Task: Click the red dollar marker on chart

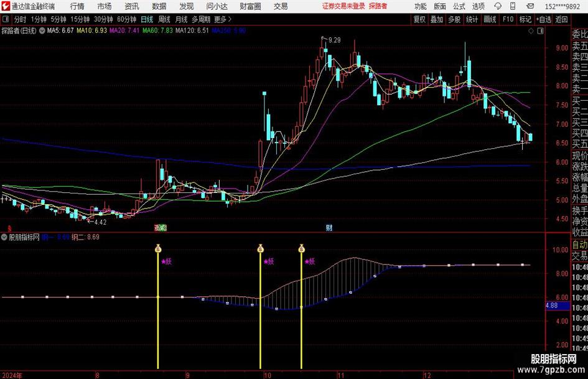Action: [x=9, y=228]
